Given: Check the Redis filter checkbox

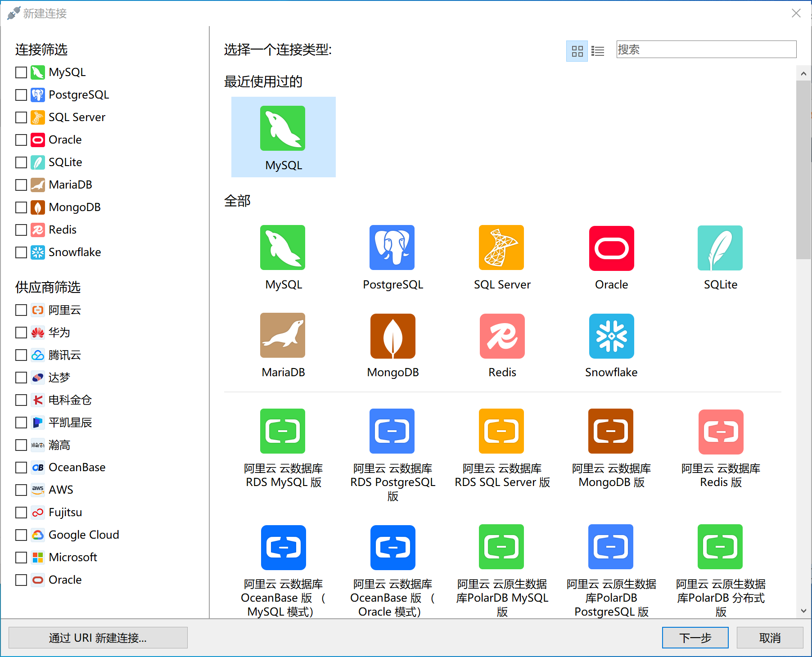Looking at the screenshot, I should point(21,230).
